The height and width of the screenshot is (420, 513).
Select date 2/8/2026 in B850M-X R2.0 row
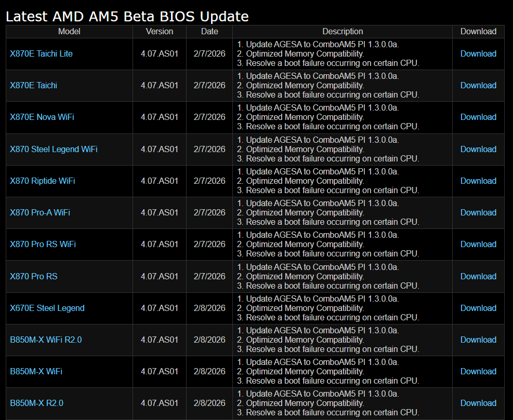pyautogui.click(x=209, y=403)
